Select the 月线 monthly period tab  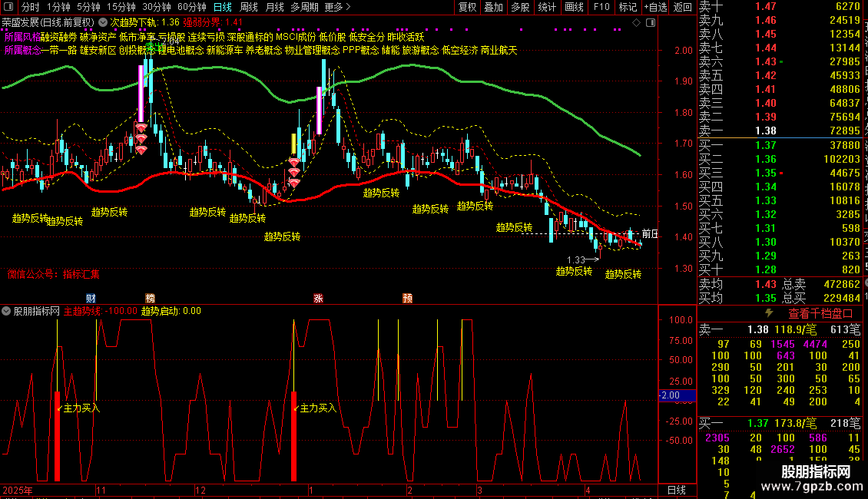[274, 7]
